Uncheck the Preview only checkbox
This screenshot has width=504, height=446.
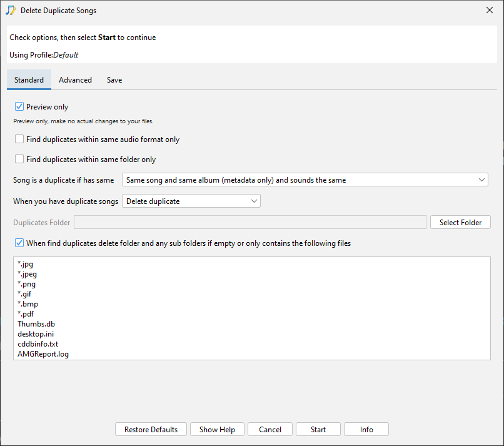point(19,106)
